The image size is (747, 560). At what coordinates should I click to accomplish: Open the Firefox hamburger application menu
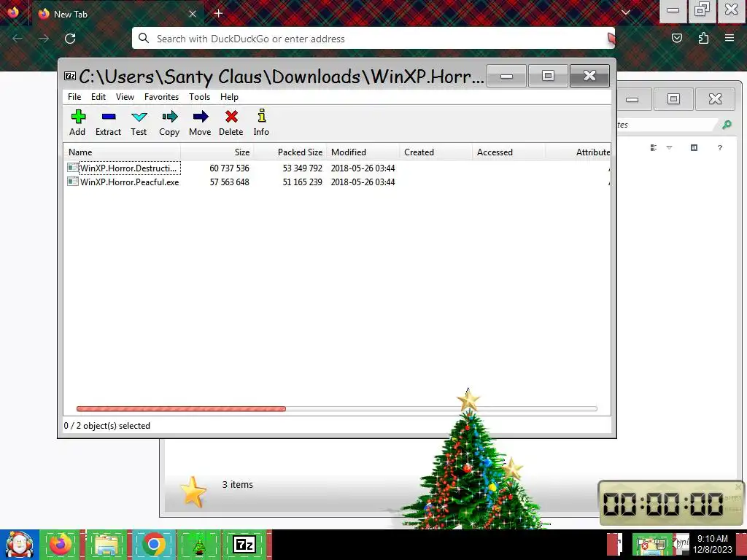729,38
